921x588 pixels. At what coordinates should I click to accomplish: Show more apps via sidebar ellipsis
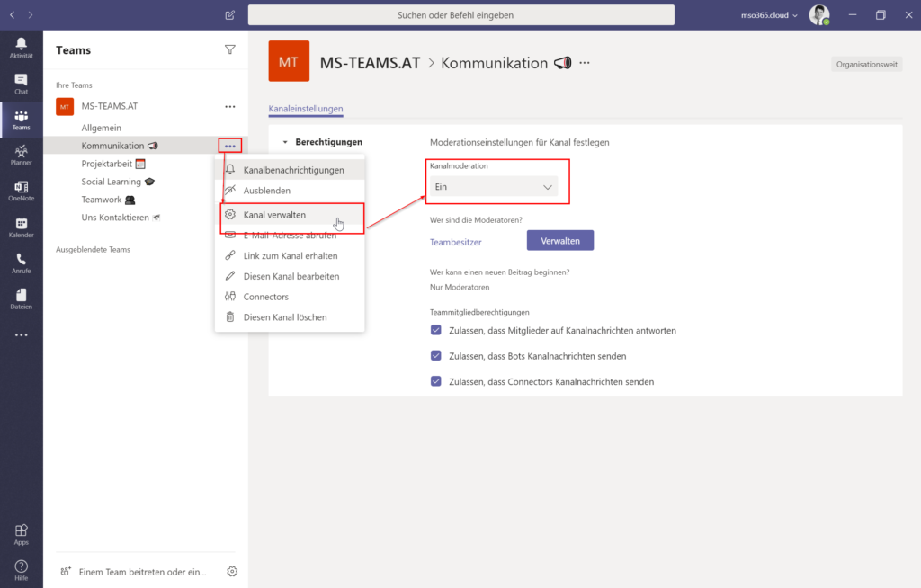[22, 334]
